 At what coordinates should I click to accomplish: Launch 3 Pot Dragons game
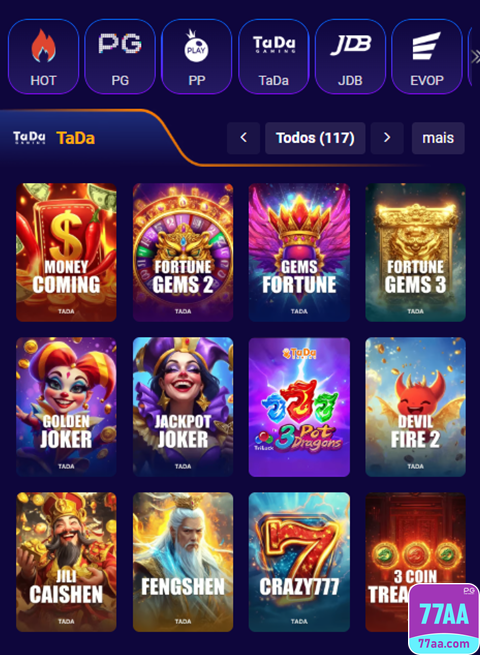tap(299, 407)
